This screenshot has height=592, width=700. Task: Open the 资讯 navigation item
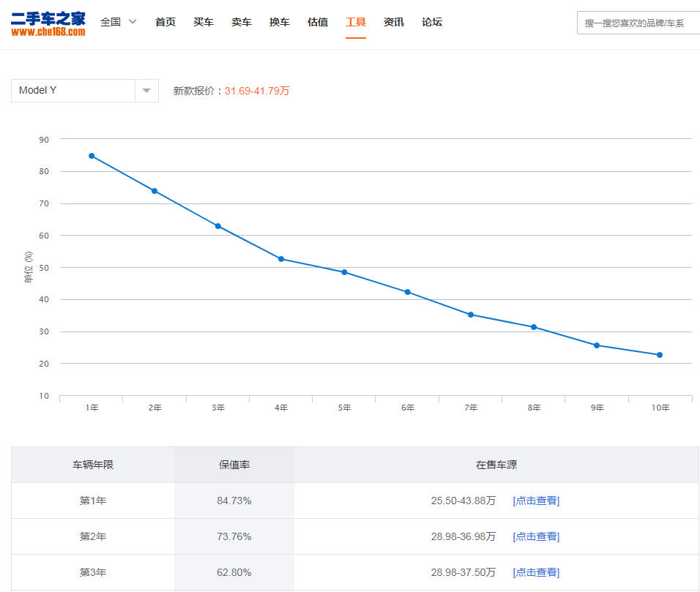click(x=394, y=22)
